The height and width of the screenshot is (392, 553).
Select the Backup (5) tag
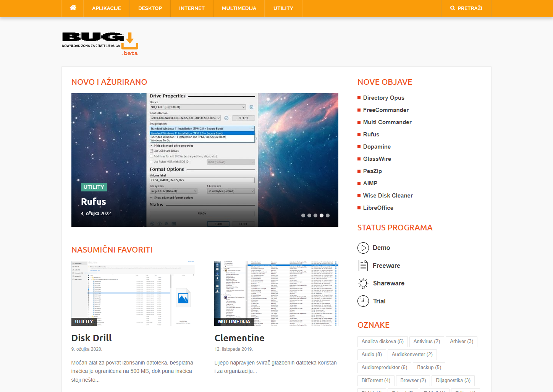point(429,368)
